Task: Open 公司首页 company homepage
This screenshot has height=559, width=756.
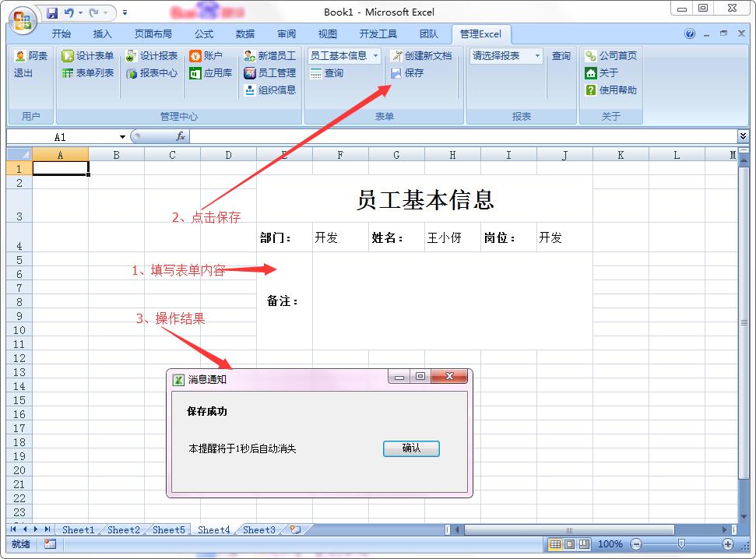Action: 610,56
